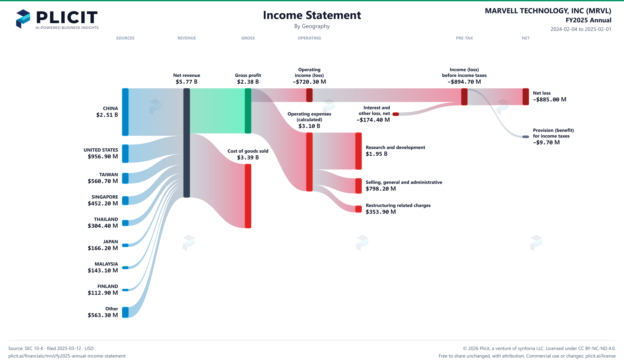Screen dimensions: 624x364
Task: Open the plicit.ai/license link text
Action: (600, 356)
